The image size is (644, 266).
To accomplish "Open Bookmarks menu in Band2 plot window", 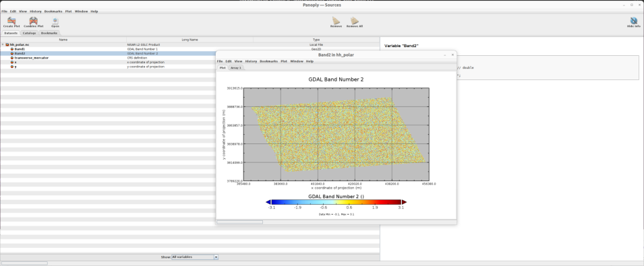I will tap(268, 61).
